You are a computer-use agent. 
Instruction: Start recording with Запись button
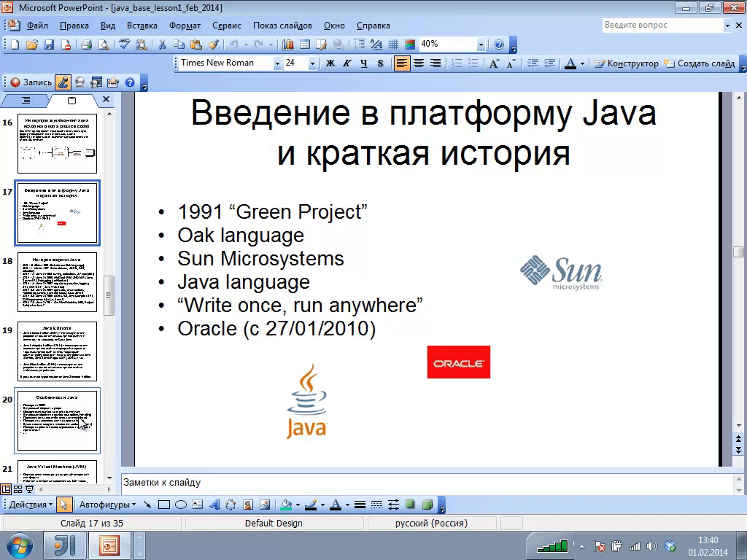pos(31,82)
